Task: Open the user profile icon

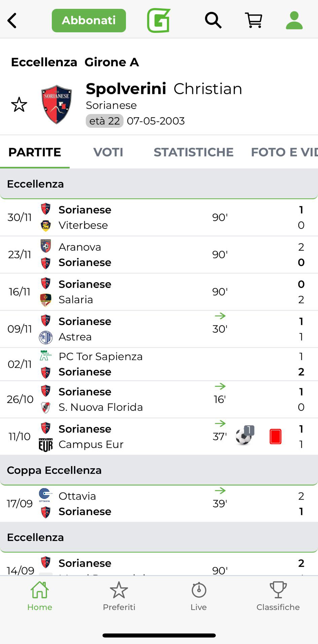Action: point(294,21)
